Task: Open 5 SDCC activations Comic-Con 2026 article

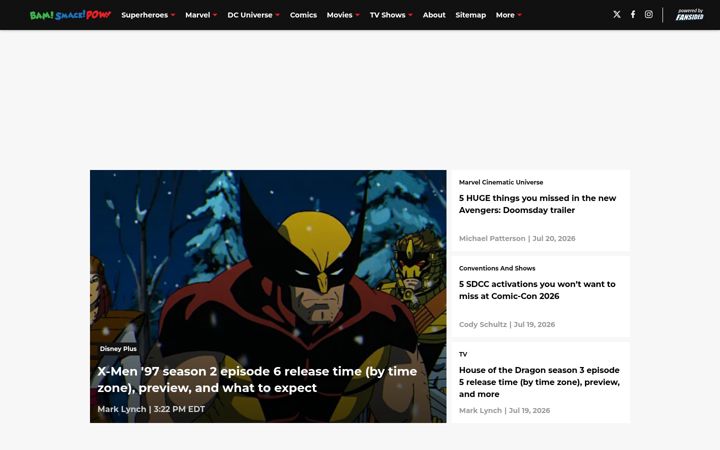Action: (537, 290)
